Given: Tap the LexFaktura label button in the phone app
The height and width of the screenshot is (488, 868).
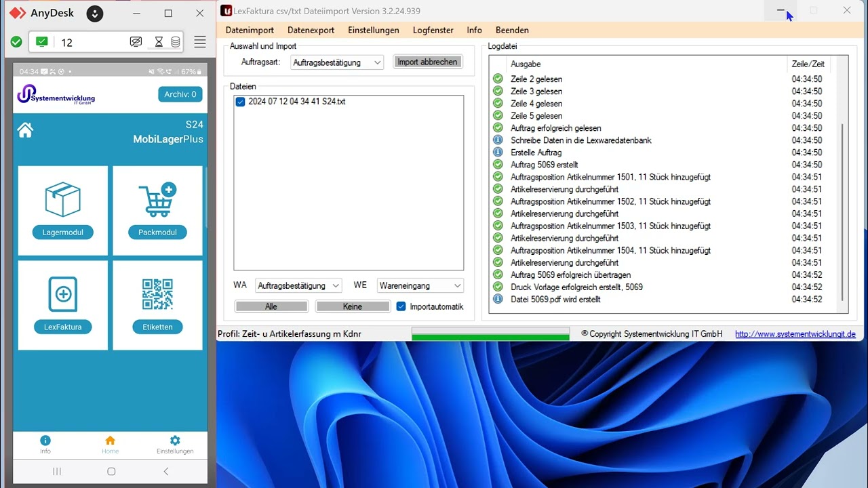Looking at the screenshot, I should [63, 327].
